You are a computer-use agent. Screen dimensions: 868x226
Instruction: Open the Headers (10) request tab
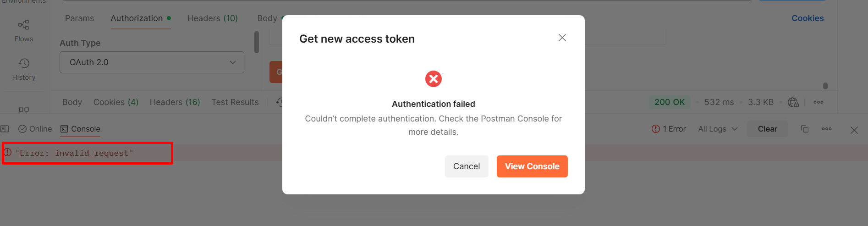tap(213, 18)
